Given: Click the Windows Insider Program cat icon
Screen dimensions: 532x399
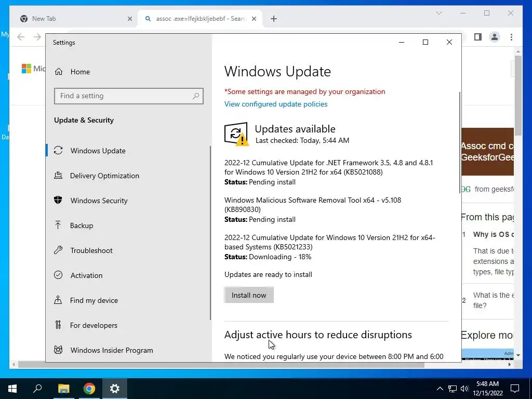Looking at the screenshot, I should click(58, 350).
